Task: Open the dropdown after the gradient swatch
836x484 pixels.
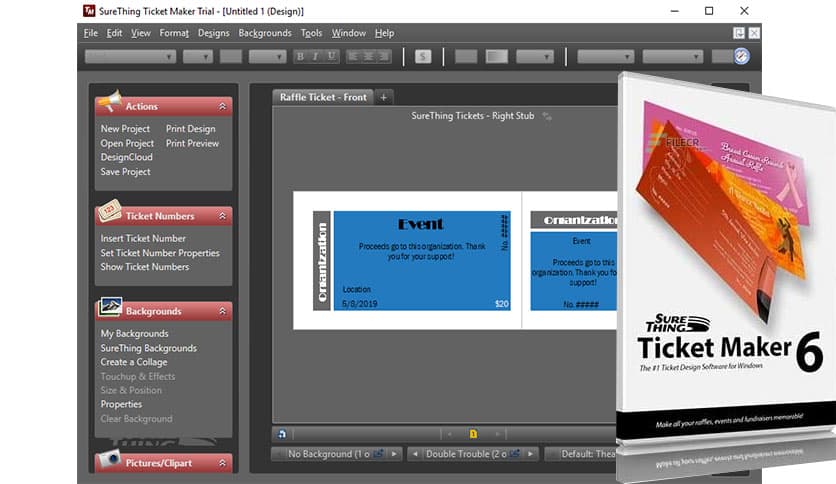Action: (x=535, y=57)
